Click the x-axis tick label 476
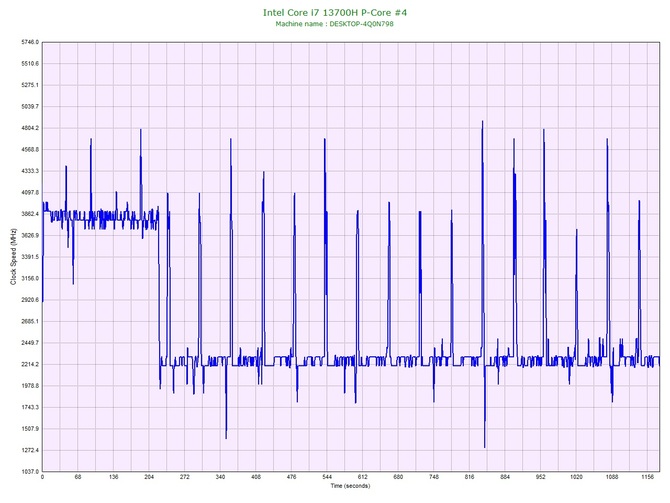The width and height of the screenshot is (670, 503). tap(291, 477)
